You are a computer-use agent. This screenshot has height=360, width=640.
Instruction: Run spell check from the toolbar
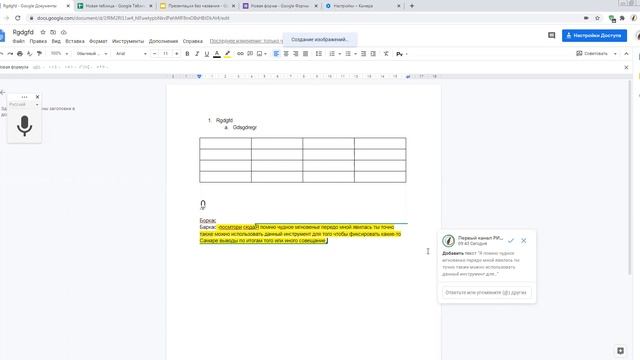pyautogui.click(x=29, y=54)
